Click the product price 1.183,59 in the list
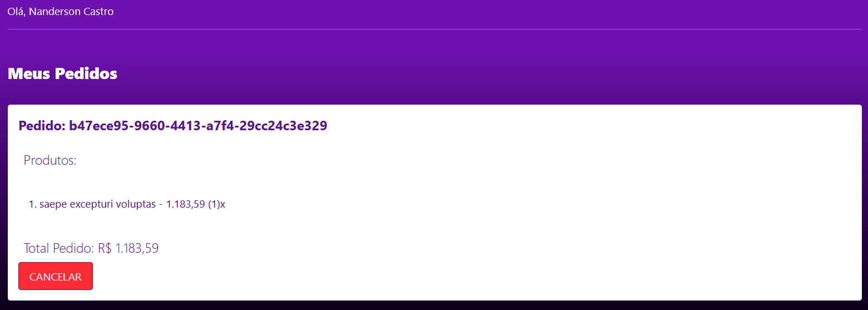This screenshot has height=310, width=868. [186, 204]
